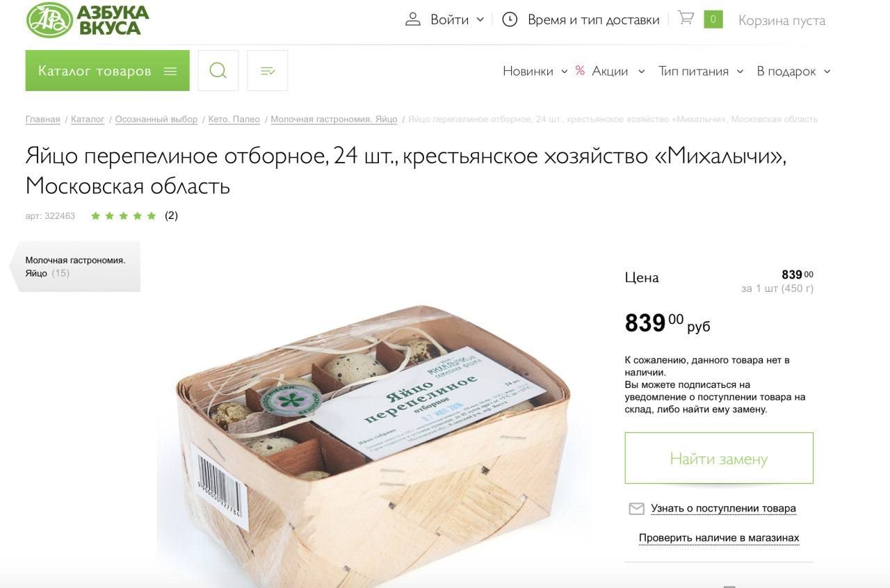This screenshot has height=588, width=890.
Task: Open the shopping list checklist icon
Action: pyautogui.click(x=268, y=70)
